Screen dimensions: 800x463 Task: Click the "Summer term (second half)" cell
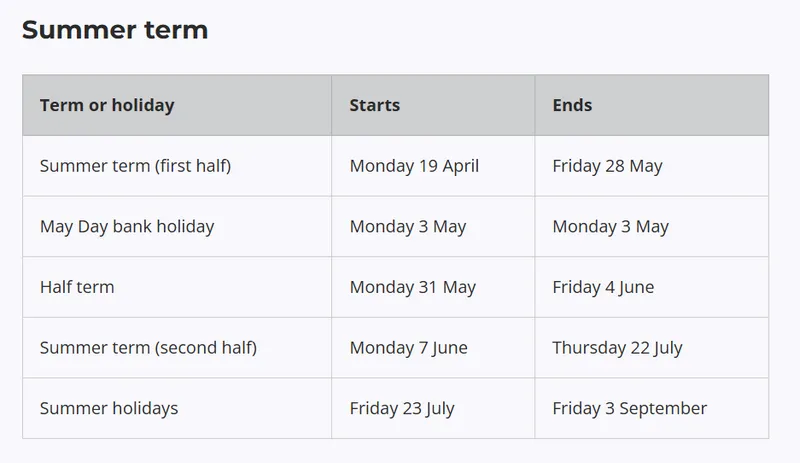pyautogui.click(x=148, y=348)
